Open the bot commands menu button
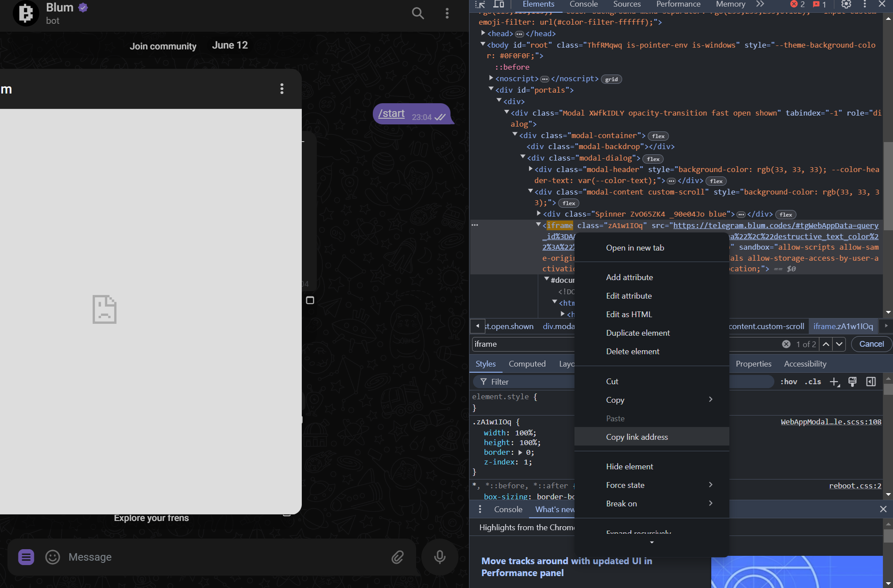893x588 pixels. (26, 557)
